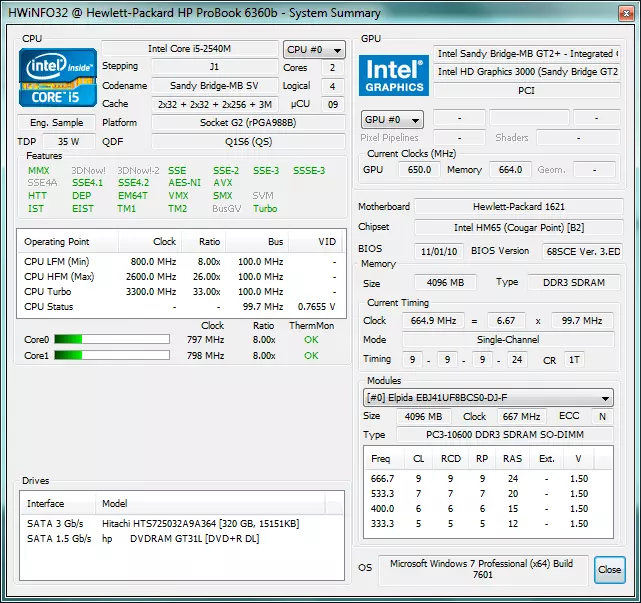Select the 333.3 frequency timing row
The image size is (641, 603).
pyautogui.click(x=488, y=524)
